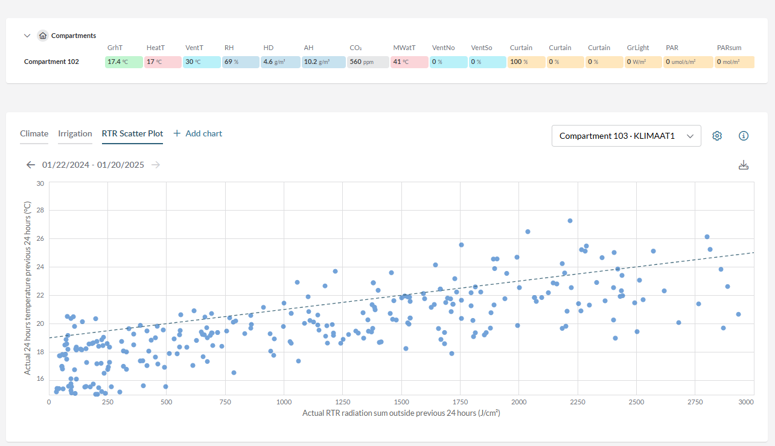
Task: Select the Compartment 102 row label
Action: [51, 62]
